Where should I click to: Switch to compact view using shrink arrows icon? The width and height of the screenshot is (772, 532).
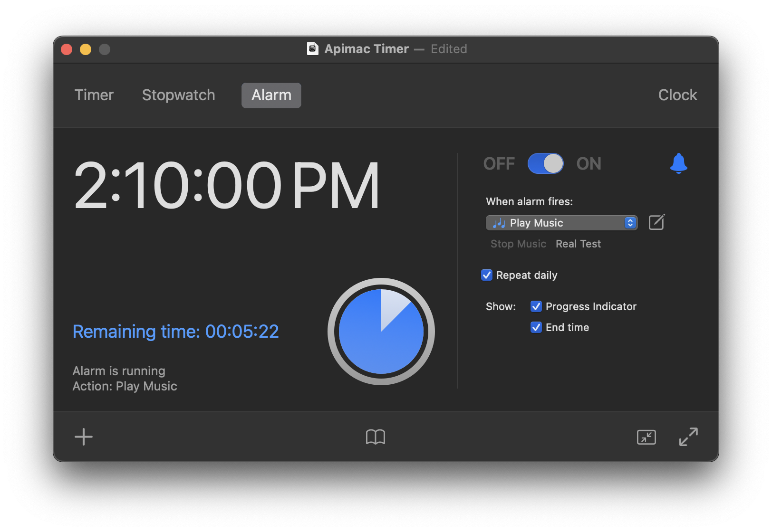click(x=646, y=437)
